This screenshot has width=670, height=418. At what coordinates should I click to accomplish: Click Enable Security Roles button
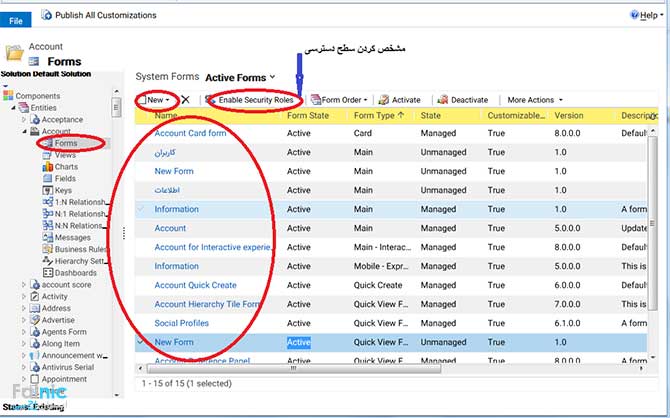click(x=256, y=100)
